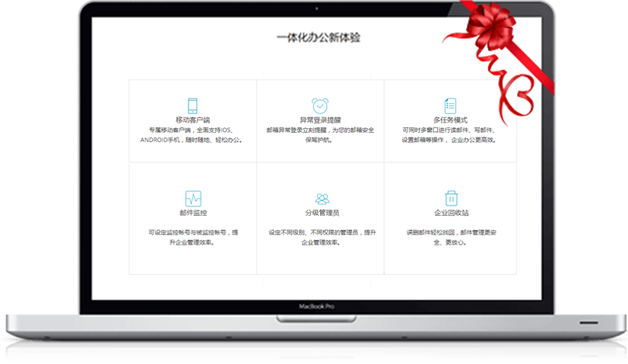Image resolution: width=628 pixels, height=364 pixels.
Task: Open the 异常登录提醒 feature title
Action: (320, 120)
